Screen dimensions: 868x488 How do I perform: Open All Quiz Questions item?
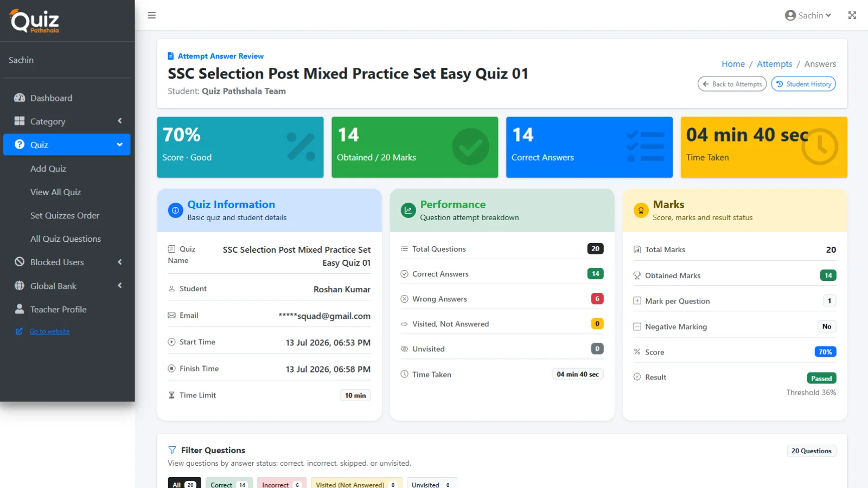(67, 239)
